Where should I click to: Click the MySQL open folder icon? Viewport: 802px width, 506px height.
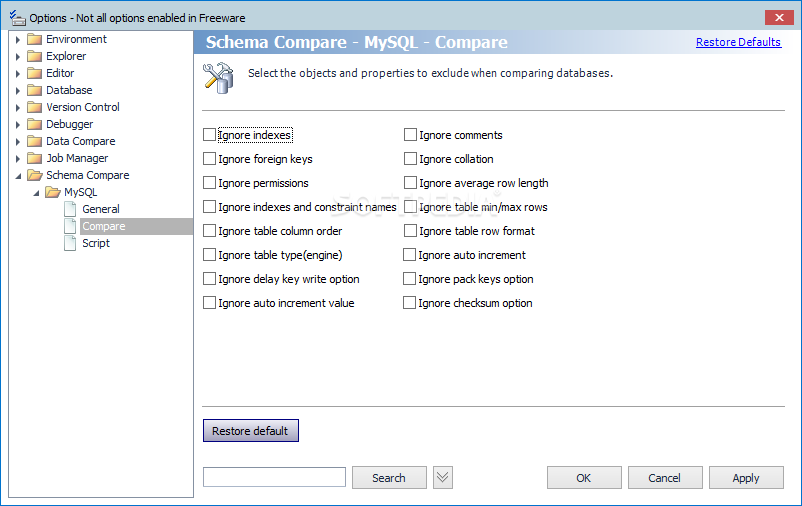[x=53, y=192]
